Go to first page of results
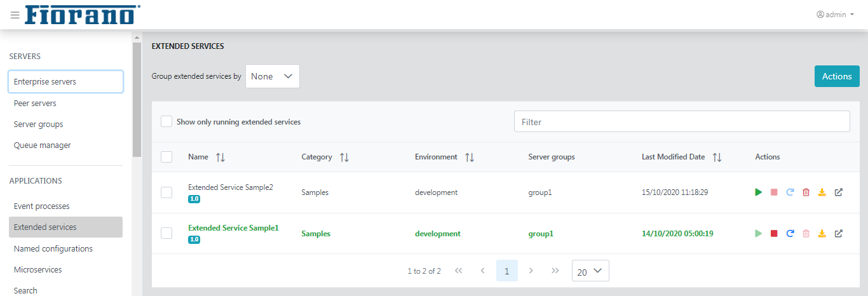Image resolution: width=868 pixels, height=296 pixels. 458,271
